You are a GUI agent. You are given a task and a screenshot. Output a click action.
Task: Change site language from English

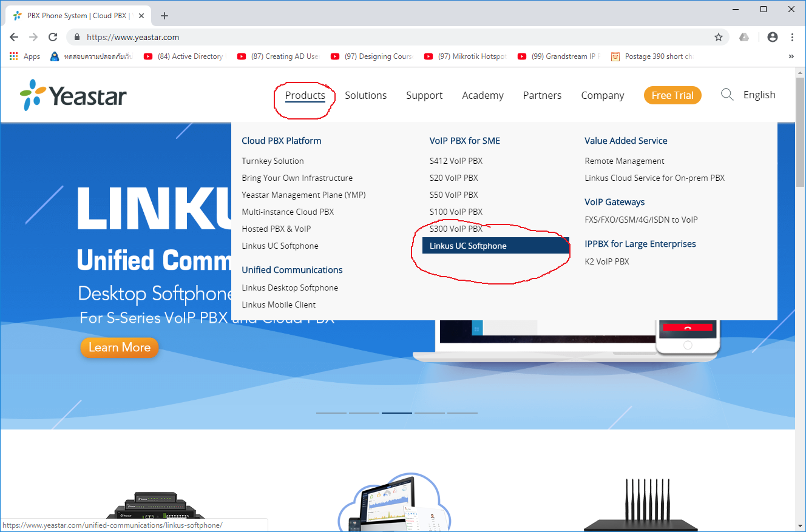(759, 95)
